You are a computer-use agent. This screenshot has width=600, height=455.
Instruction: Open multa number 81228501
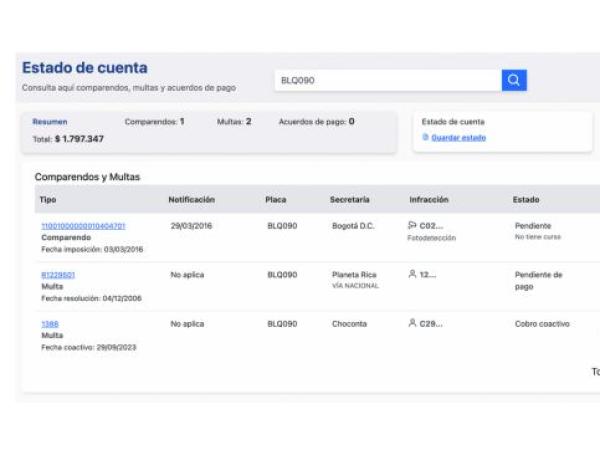(58, 275)
